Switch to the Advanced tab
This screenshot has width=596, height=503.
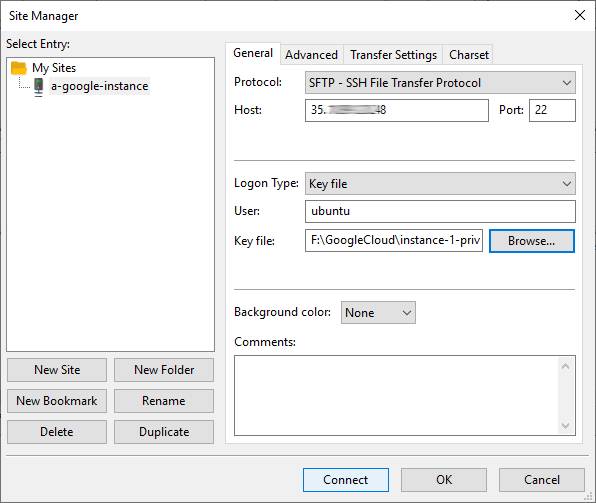pos(312,55)
